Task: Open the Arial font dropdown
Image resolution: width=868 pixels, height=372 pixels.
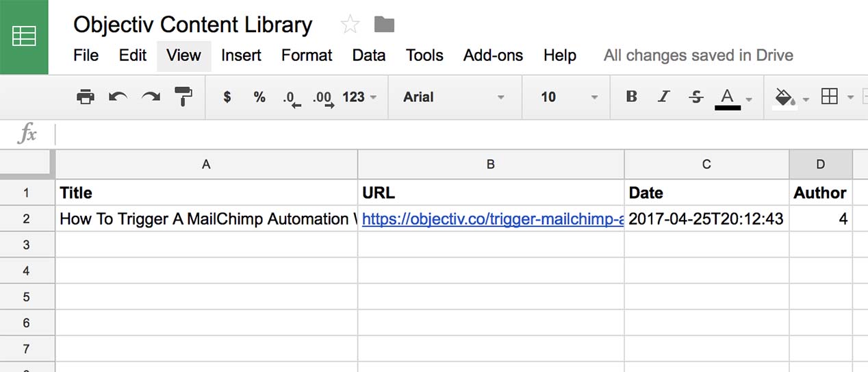Action: (455, 97)
